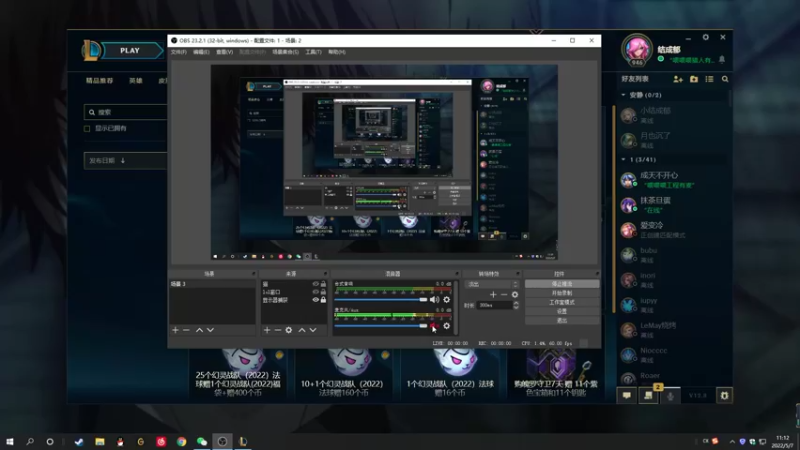Pop out the scenes dock panel button
This screenshot has width=800, height=450.
coord(253,274)
